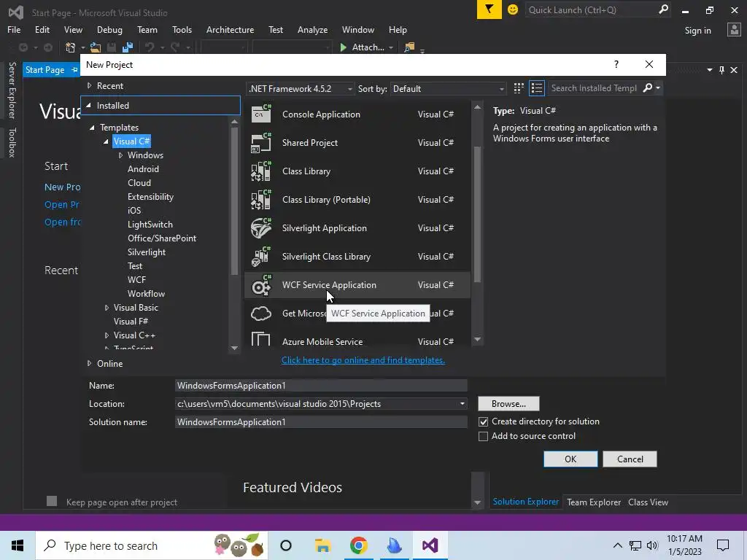Click the Find in Files toolbar icon
The height and width of the screenshot is (560, 747).
409,47
